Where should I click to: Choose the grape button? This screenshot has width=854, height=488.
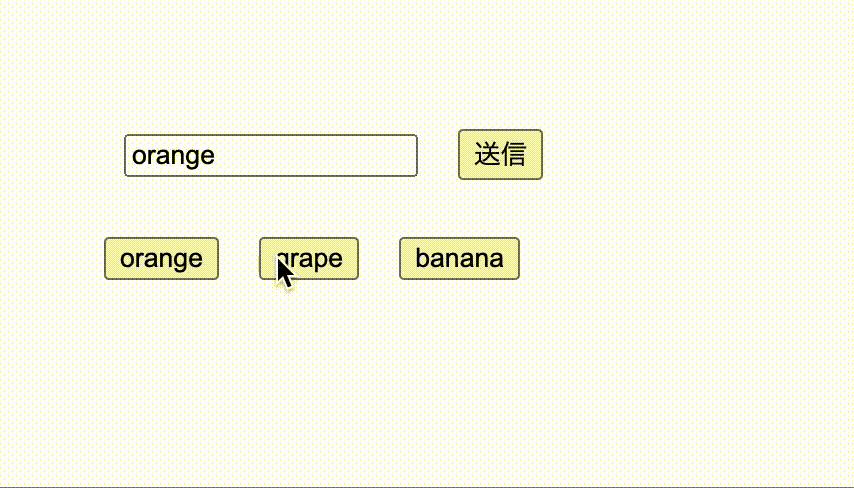pos(309,259)
